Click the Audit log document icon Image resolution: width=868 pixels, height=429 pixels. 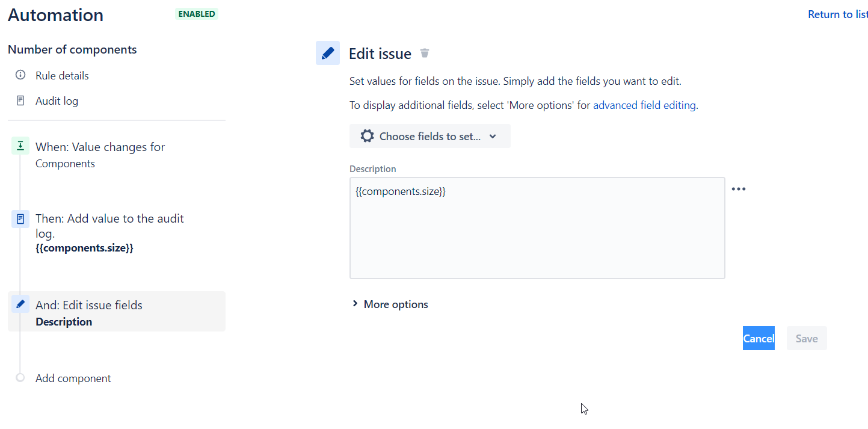(20, 100)
